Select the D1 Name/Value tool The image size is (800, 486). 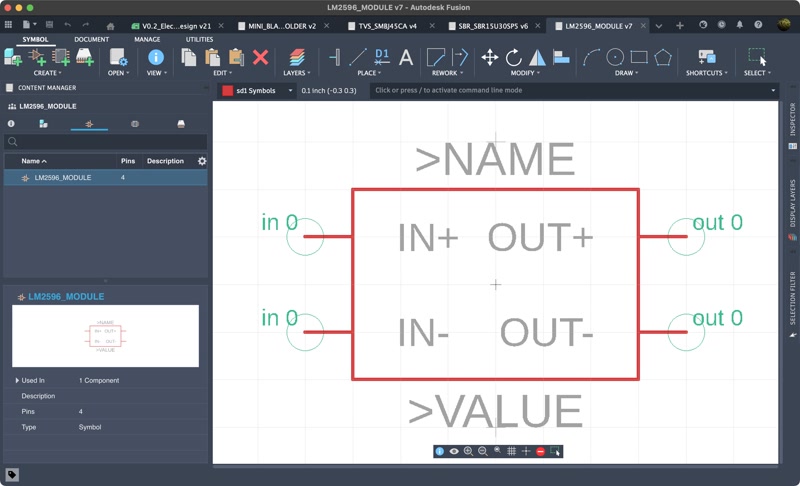(x=382, y=57)
